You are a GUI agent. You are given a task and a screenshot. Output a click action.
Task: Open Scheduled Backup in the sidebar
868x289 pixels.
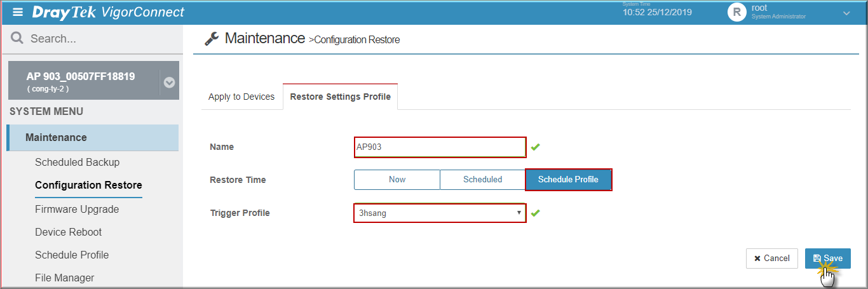coord(77,162)
